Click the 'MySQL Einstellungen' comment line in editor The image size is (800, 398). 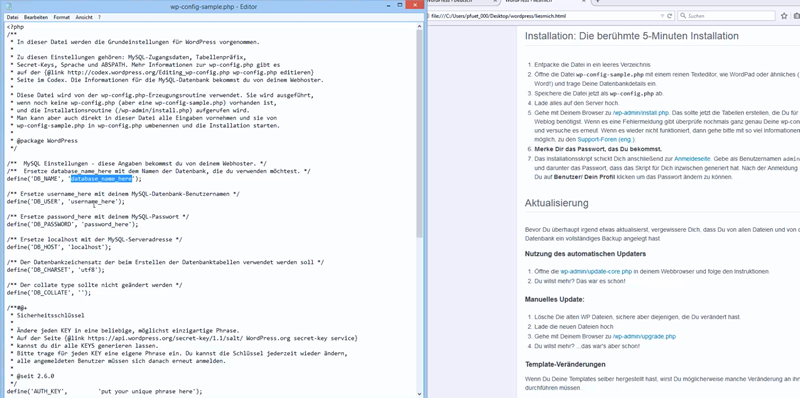click(137, 164)
